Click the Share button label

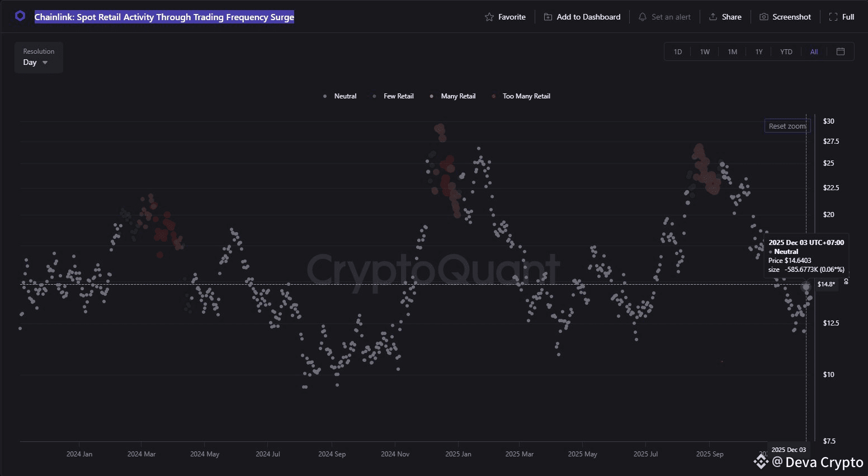732,17
